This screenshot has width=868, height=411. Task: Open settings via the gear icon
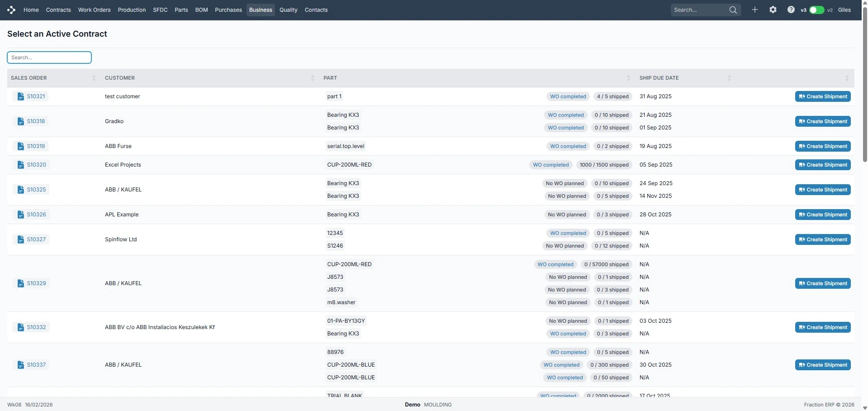click(773, 10)
